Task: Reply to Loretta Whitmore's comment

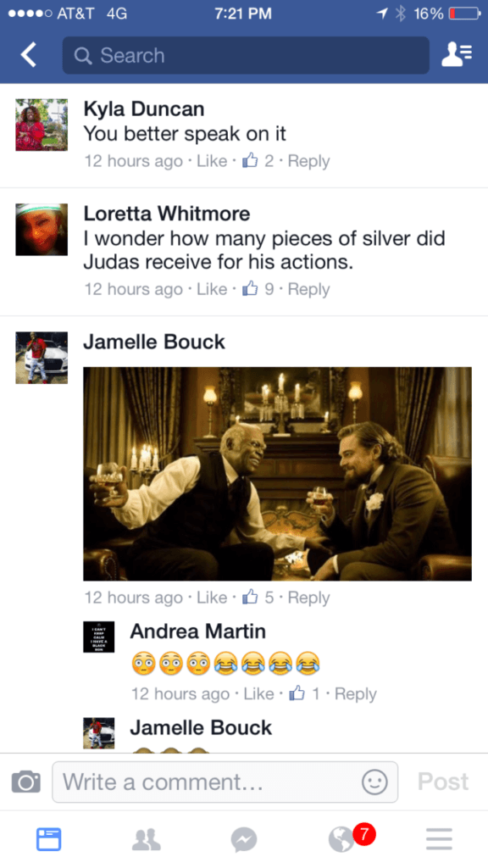Action: [x=308, y=290]
